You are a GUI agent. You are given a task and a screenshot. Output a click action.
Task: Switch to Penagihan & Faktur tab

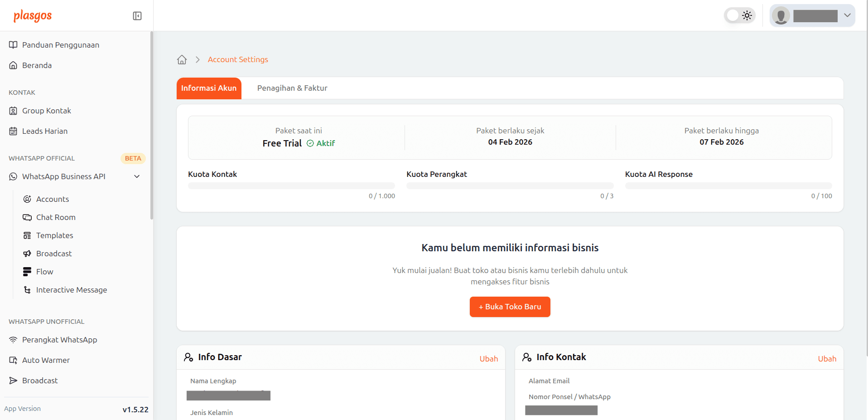pyautogui.click(x=292, y=88)
